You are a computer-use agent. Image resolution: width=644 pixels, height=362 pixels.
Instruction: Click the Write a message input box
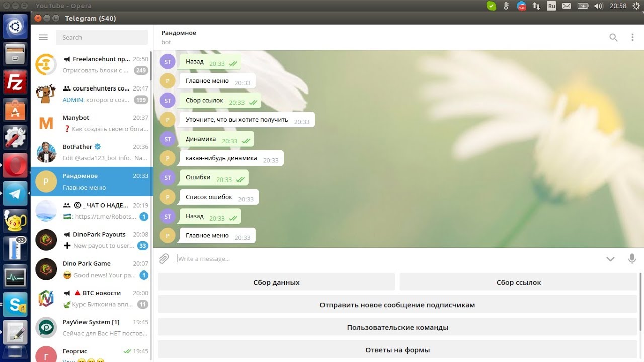click(387, 259)
